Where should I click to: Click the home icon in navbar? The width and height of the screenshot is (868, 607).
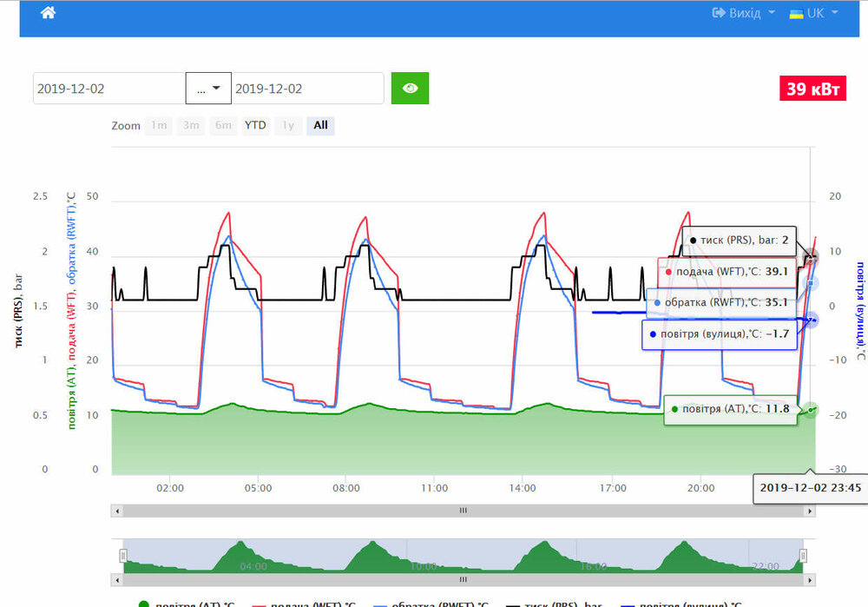click(48, 13)
